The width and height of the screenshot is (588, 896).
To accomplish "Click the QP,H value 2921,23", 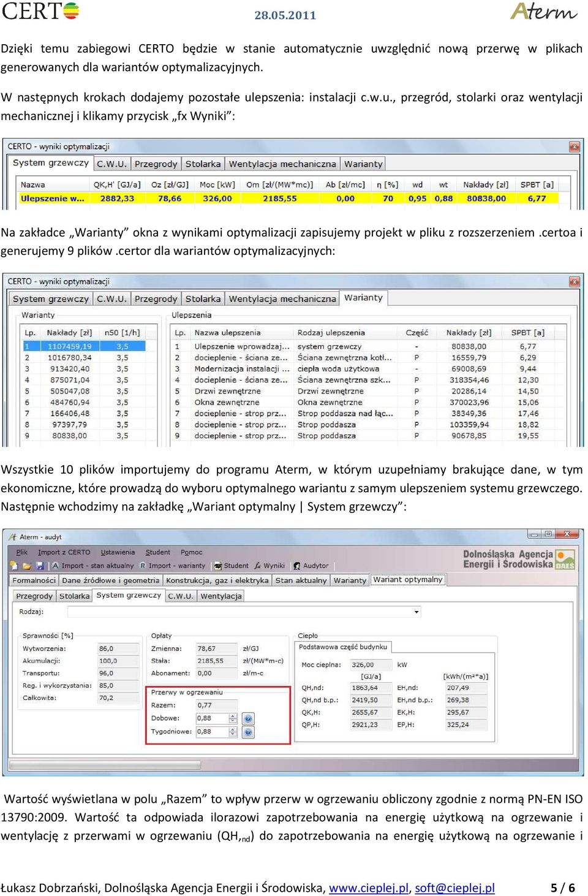I will click(371, 724).
